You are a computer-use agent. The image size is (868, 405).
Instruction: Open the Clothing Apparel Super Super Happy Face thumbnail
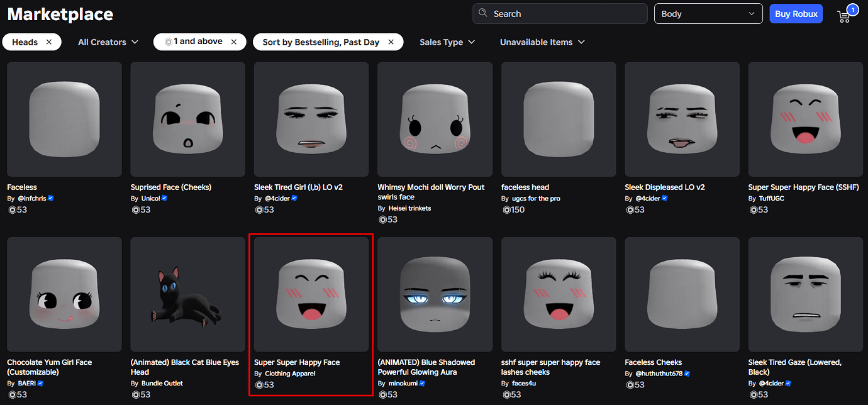point(311,294)
